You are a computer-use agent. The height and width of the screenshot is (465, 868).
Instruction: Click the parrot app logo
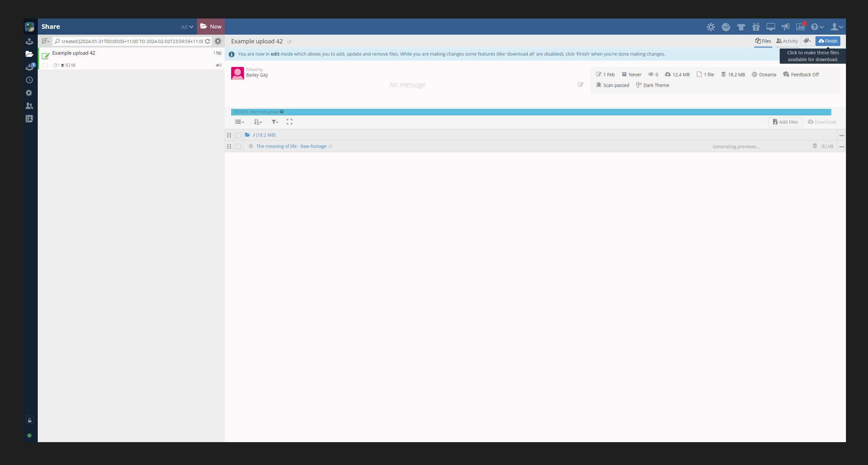pos(30,26)
